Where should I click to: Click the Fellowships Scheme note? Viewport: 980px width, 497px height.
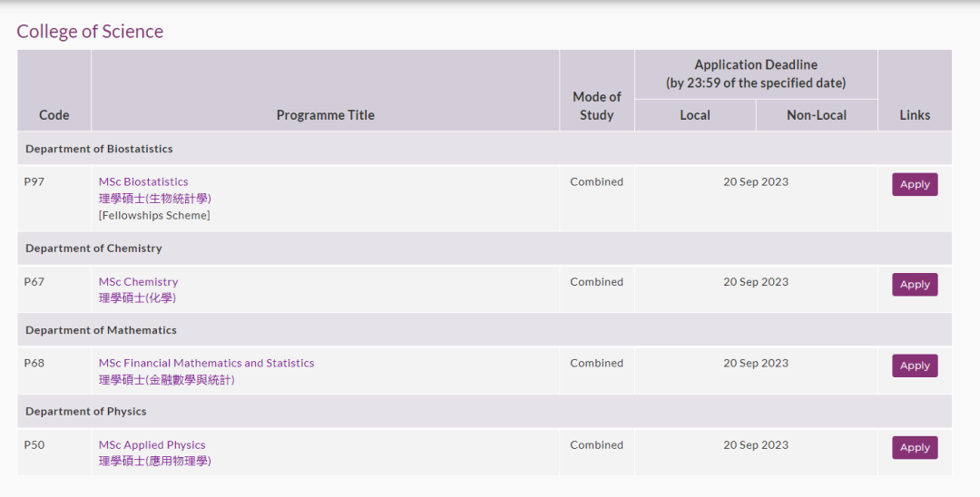point(154,215)
